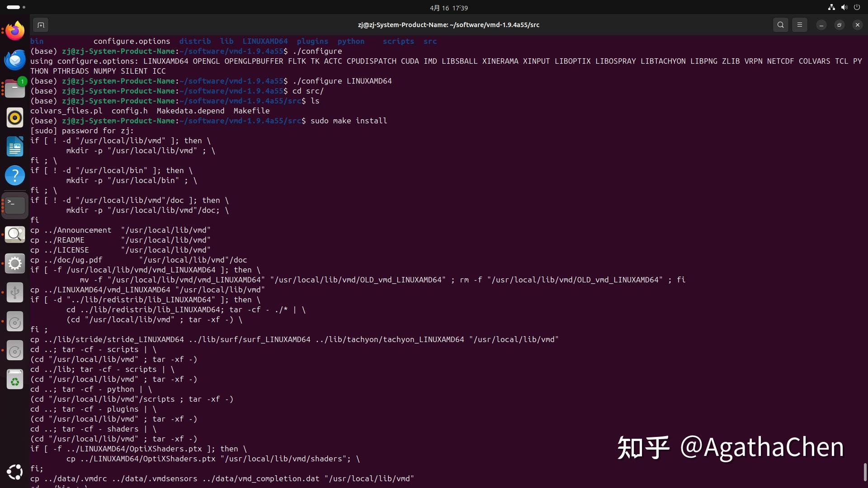Open the Trash in the dock

15,380
